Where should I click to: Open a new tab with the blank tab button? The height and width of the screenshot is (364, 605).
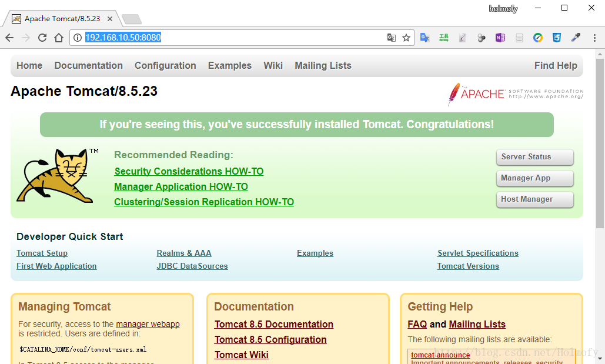click(132, 19)
